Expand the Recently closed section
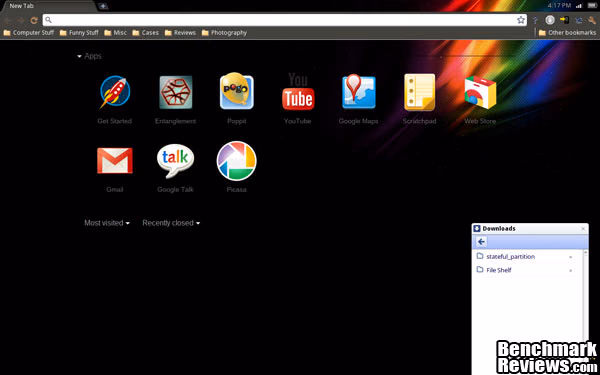 171,223
